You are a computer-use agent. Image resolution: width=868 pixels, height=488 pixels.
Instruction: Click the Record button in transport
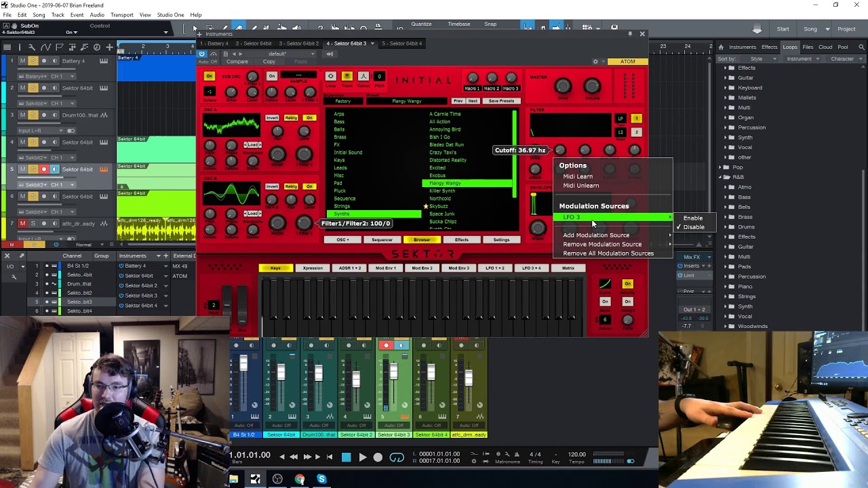coord(378,457)
